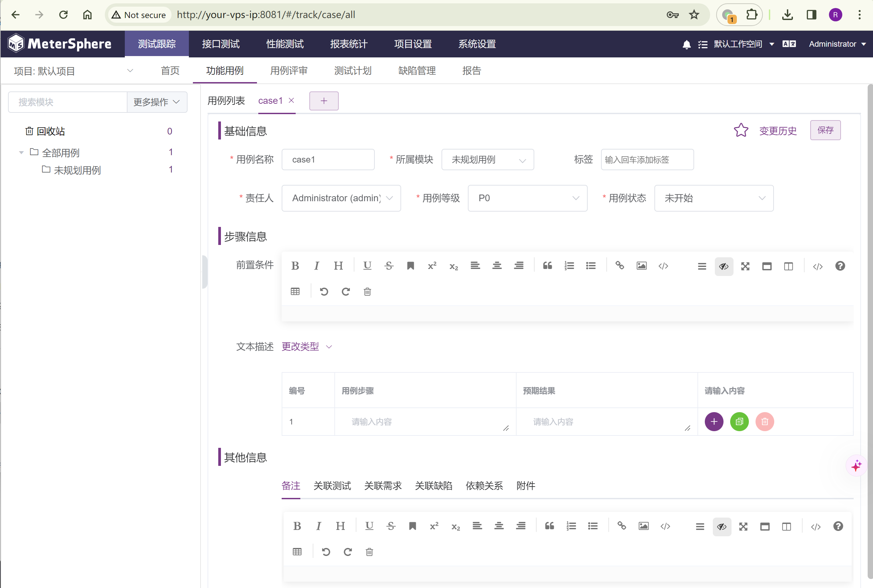Toggle split view in precondition editor

pos(788,266)
